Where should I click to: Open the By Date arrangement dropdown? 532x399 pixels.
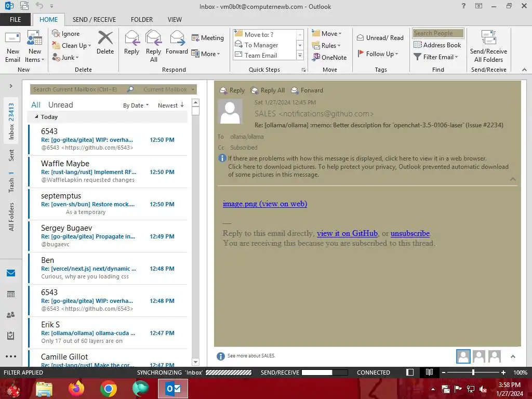click(x=136, y=105)
